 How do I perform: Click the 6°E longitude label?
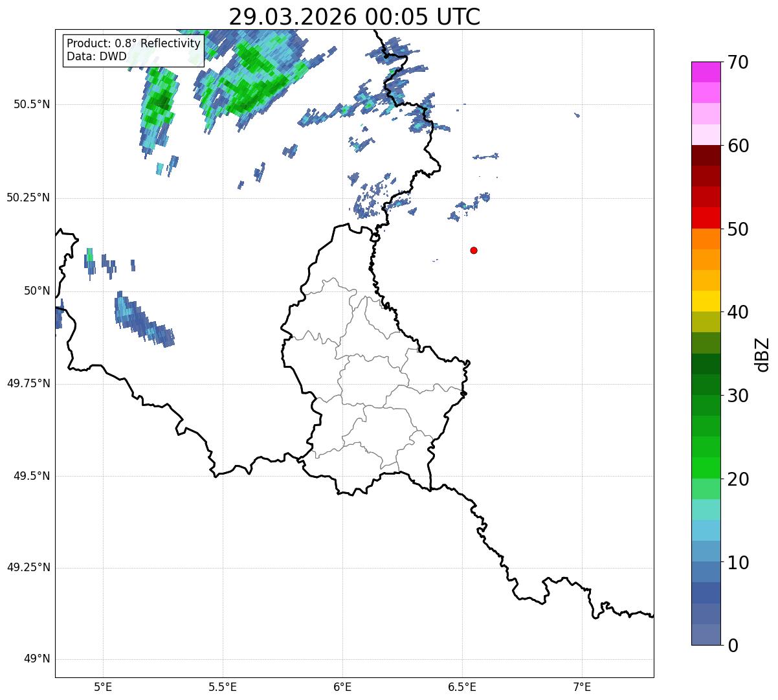[x=342, y=686]
